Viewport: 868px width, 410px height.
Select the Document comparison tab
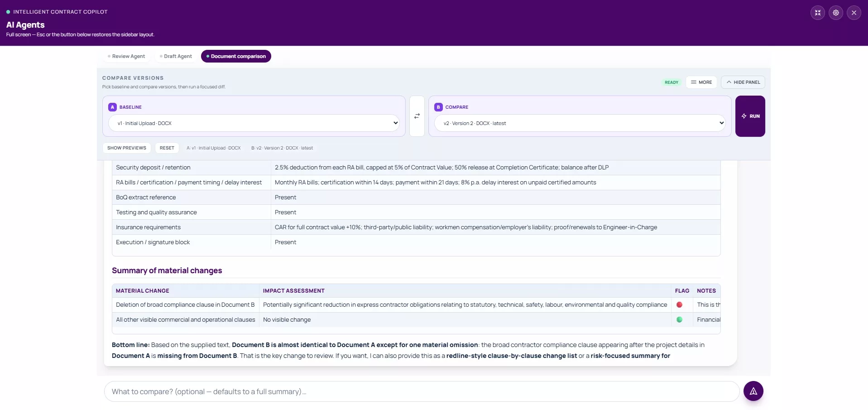pos(236,57)
